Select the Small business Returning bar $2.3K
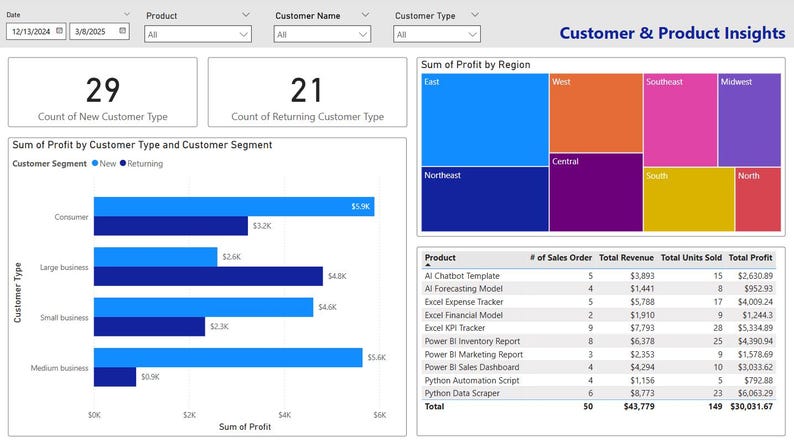794x442 pixels. click(x=149, y=327)
